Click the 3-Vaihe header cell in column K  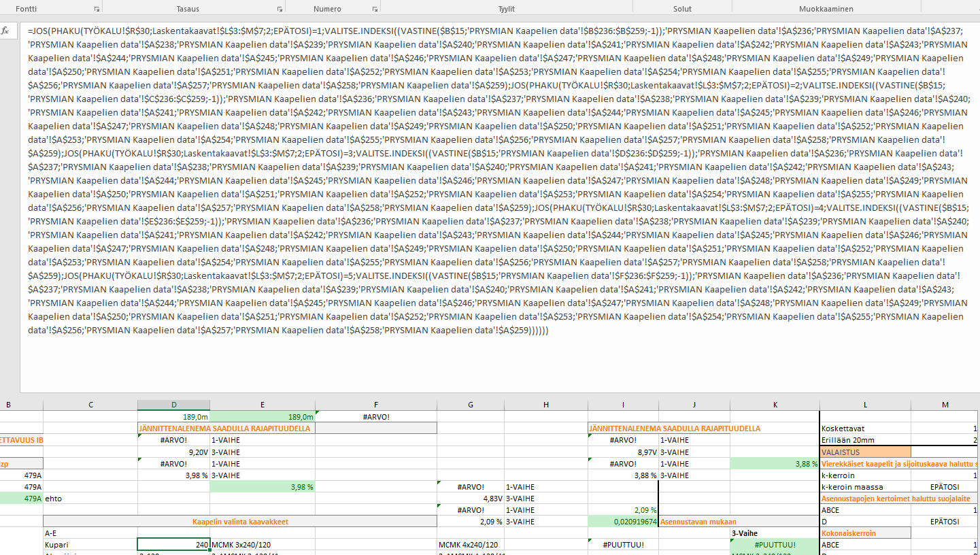[775, 533]
